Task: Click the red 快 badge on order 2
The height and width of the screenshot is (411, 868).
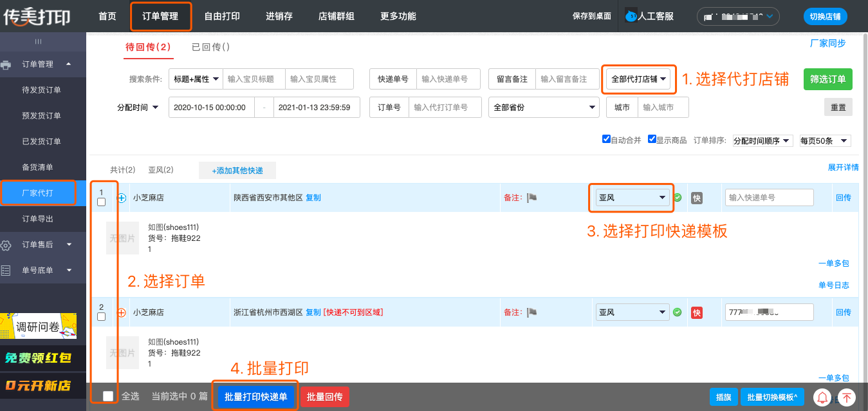Action: (696, 312)
